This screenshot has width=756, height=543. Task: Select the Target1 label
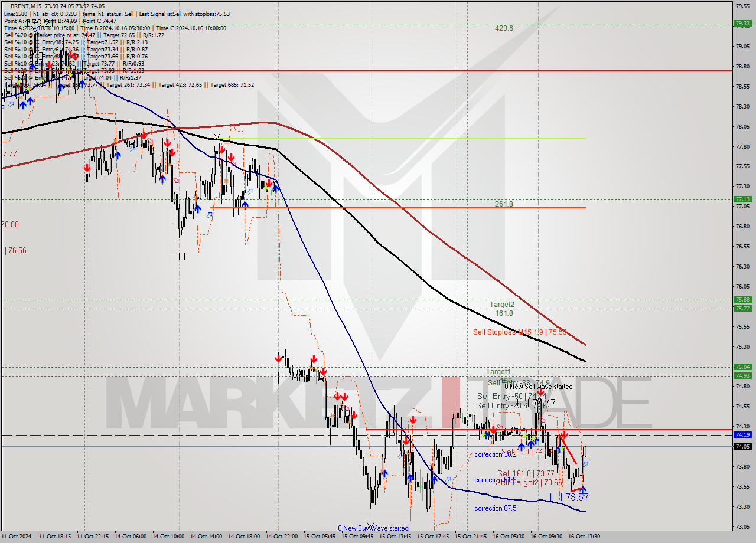498,372
